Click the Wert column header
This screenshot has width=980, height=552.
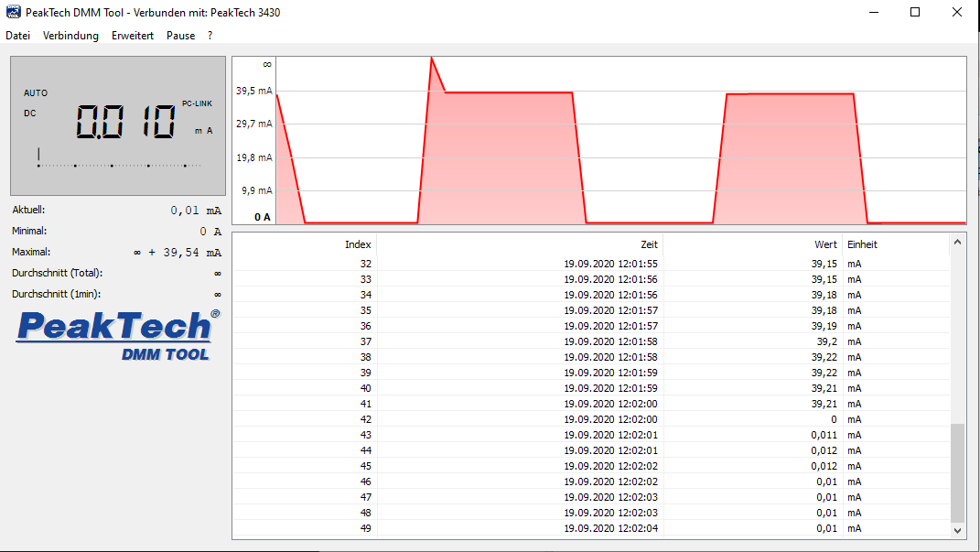[824, 244]
